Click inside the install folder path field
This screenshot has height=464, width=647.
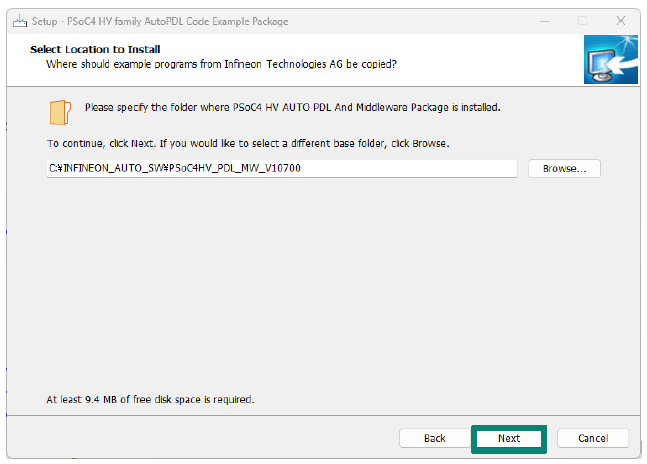pyautogui.click(x=281, y=169)
